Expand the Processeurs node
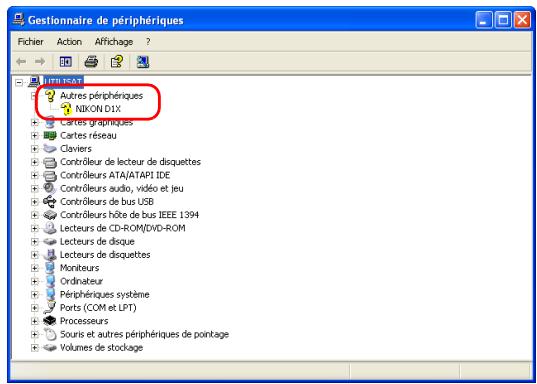Image resolution: width=537 pixels, height=384 pixels. click(34, 321)
